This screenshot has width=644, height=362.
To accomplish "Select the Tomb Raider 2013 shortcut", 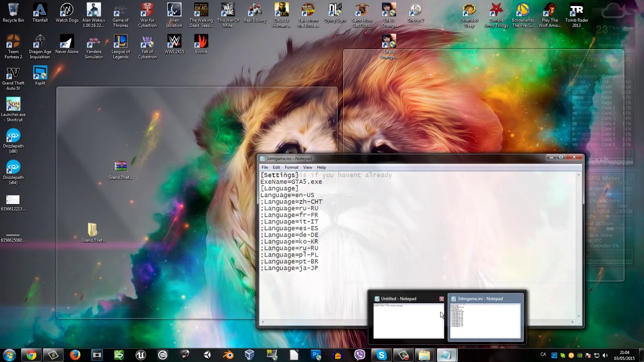I will (x=577, y=15).
